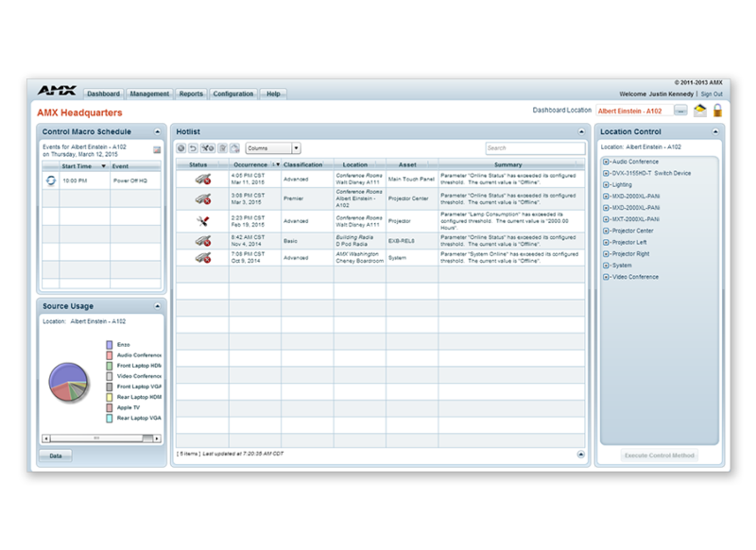Select the Power Off HQ event
The image size is (756, 550).
click(130, 180)
